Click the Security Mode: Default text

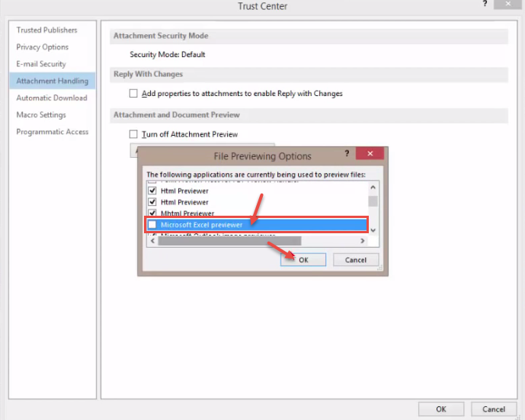coord(168,55)
